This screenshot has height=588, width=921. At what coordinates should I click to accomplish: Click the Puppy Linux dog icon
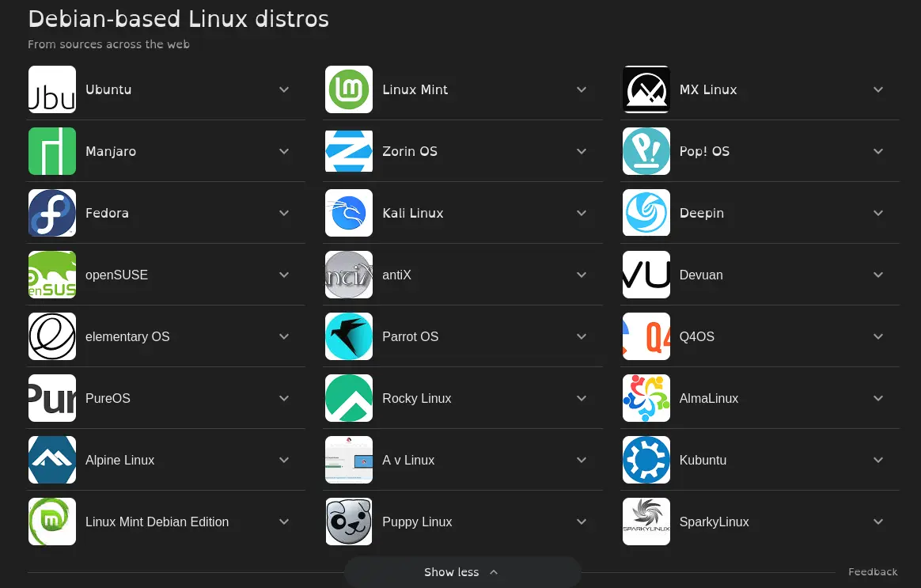click(x=349, y=522)
